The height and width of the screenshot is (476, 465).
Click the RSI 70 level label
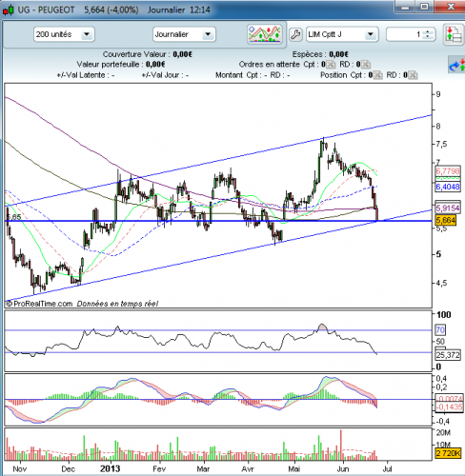(440, 330)
